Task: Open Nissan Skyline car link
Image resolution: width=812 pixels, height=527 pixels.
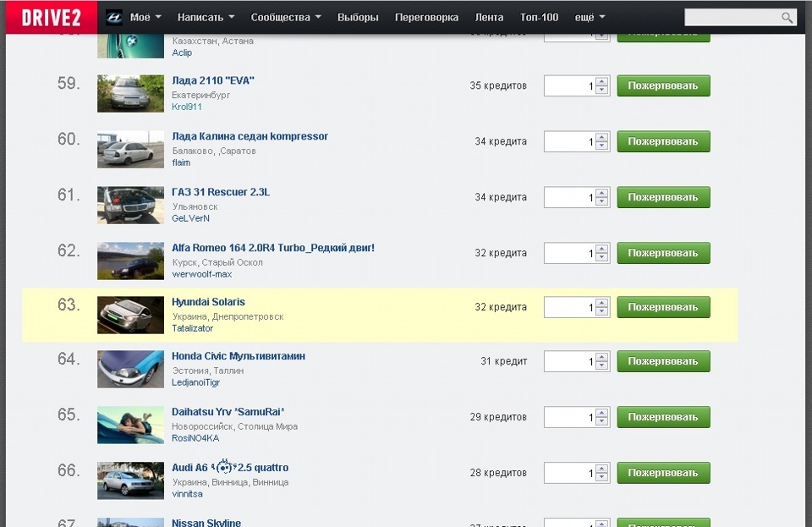Action: pos(206,522)
